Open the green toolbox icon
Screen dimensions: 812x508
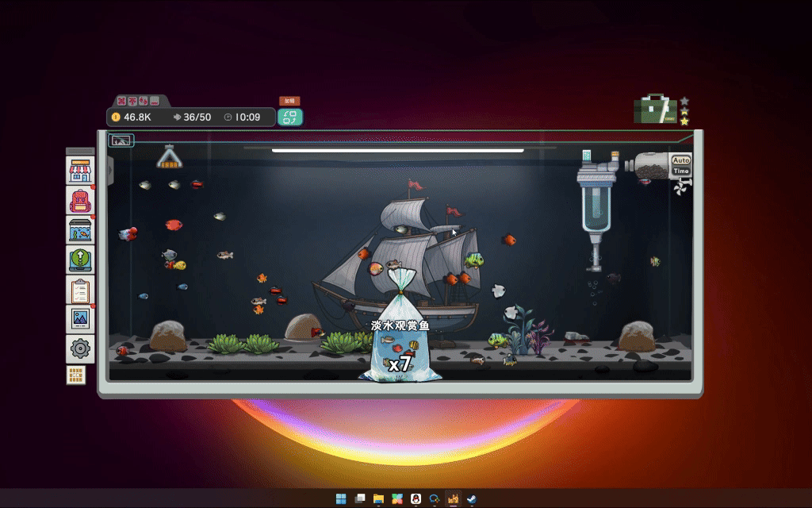click(656, 109)
